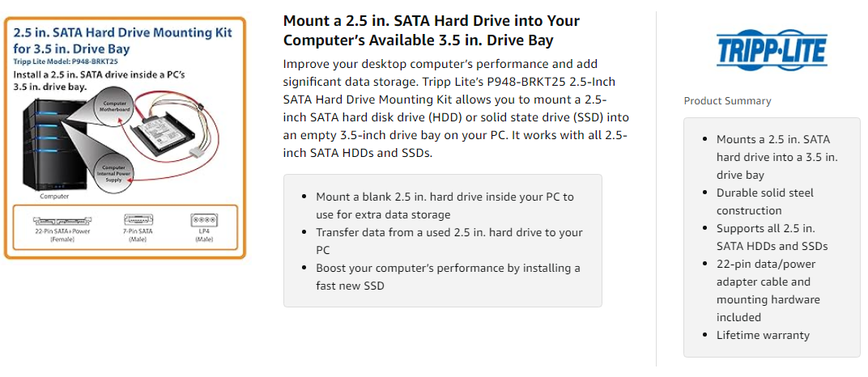Click the 'Mount a blank 2.5 in. hard drive' bullet
The width and height of the screenshot is (868, 377).
445,205
